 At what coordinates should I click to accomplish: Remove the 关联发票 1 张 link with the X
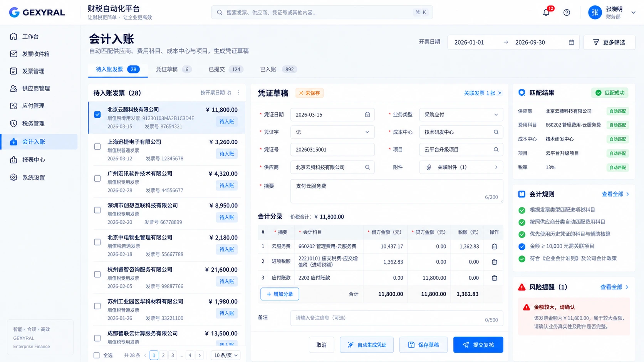pos(500,93)
